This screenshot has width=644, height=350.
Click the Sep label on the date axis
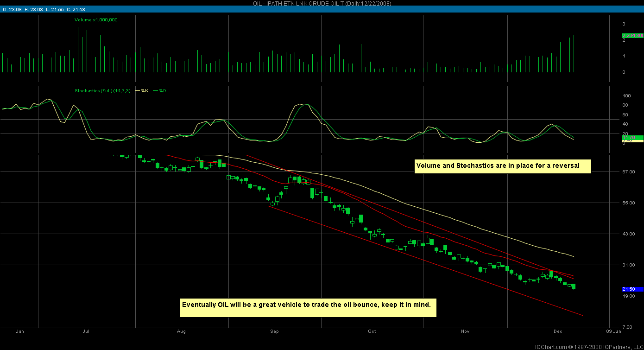pyautogui.click(x=275, y=331)
